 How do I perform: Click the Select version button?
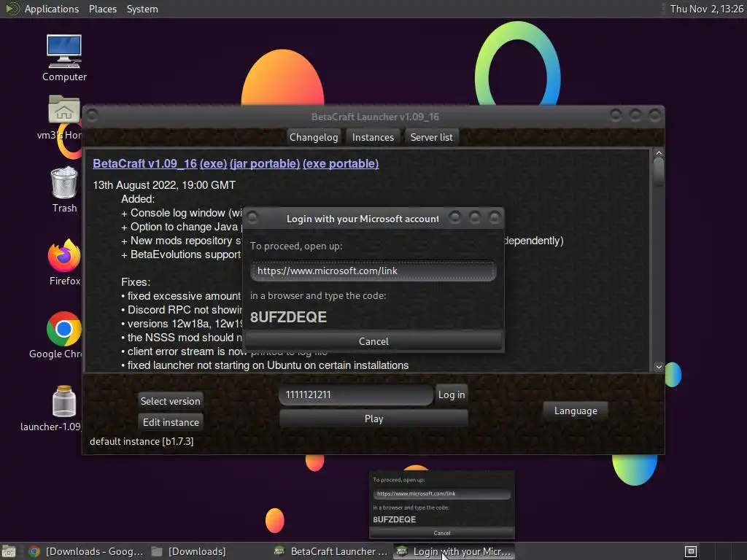click(170, 401)
